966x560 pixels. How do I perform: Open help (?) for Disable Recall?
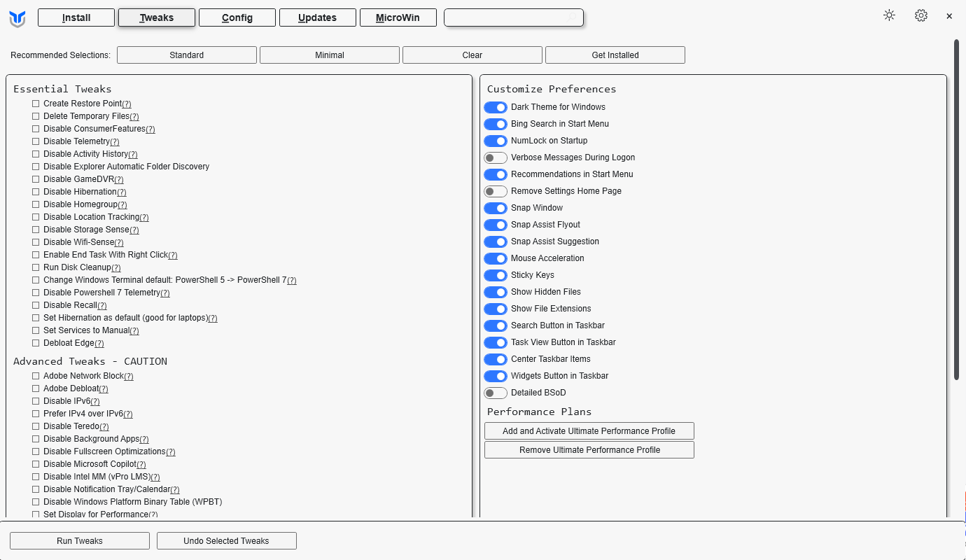[102, 305]
